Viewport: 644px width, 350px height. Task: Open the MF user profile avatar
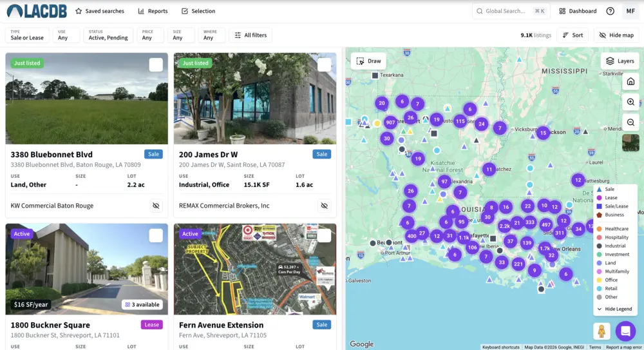[x=630, y=11]
